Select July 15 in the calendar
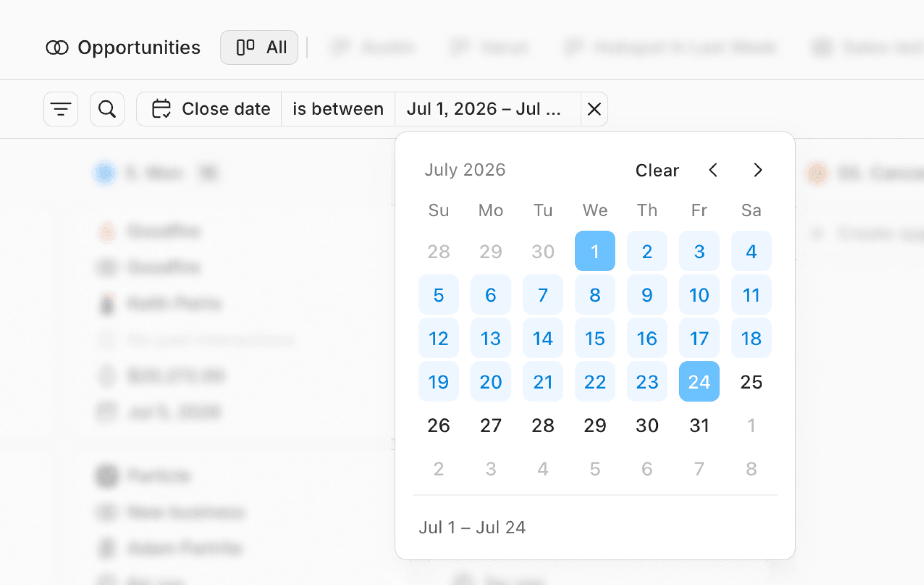 595,338
